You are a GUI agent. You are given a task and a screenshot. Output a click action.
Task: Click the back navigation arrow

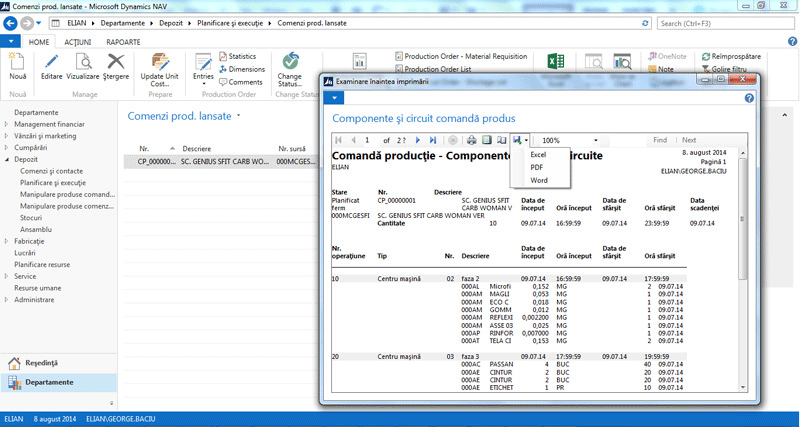pos(11,23)
